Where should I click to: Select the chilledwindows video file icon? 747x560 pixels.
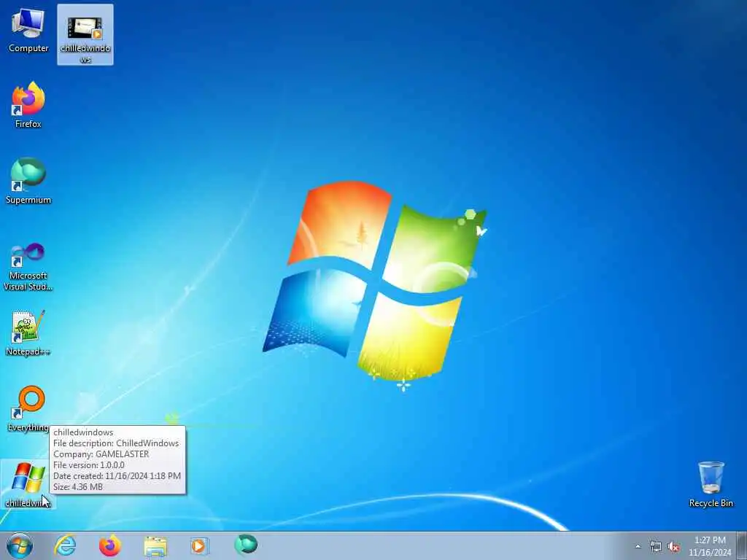(x=85, y=35)
